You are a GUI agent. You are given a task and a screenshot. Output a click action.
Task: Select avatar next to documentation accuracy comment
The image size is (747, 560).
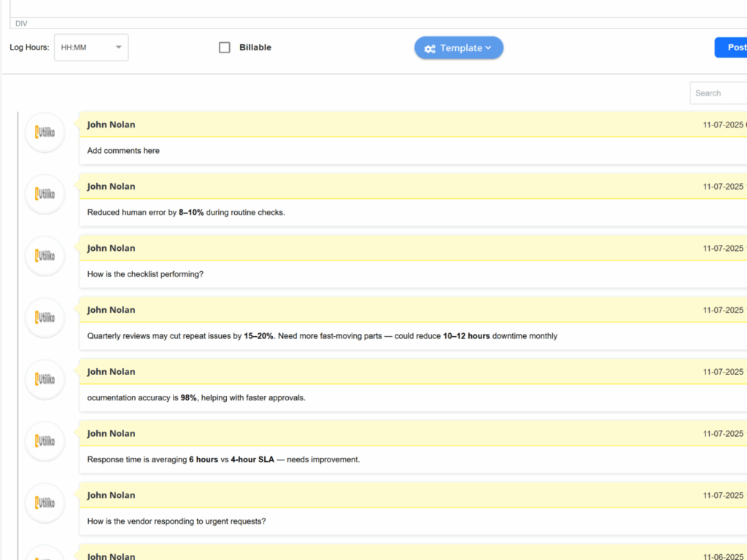click(45, 379)
